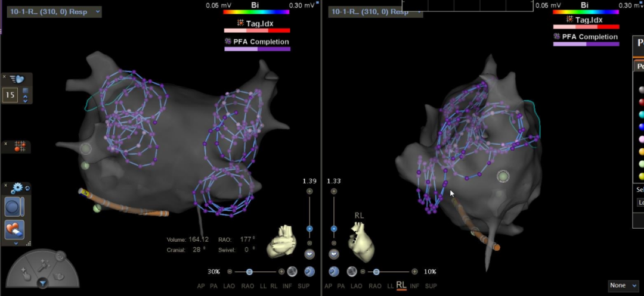This screenshot has width=644, height=296.
Task: Open the gear settings tool icon
Action: click(17, 188)
